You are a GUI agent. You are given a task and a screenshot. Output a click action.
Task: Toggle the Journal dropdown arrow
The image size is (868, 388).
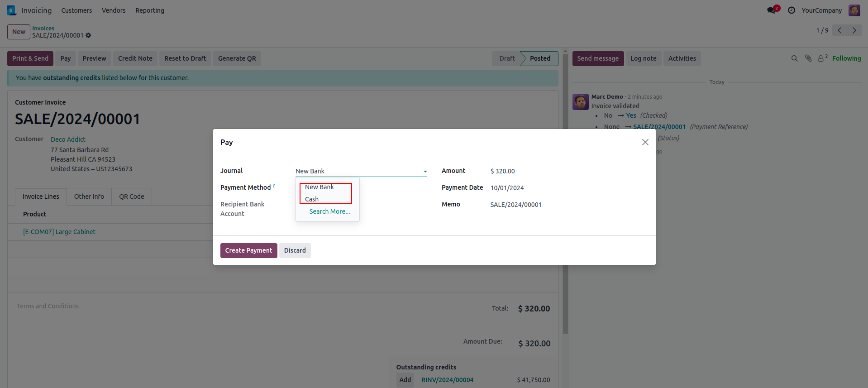pyautogui.click(x=425, y=171)
